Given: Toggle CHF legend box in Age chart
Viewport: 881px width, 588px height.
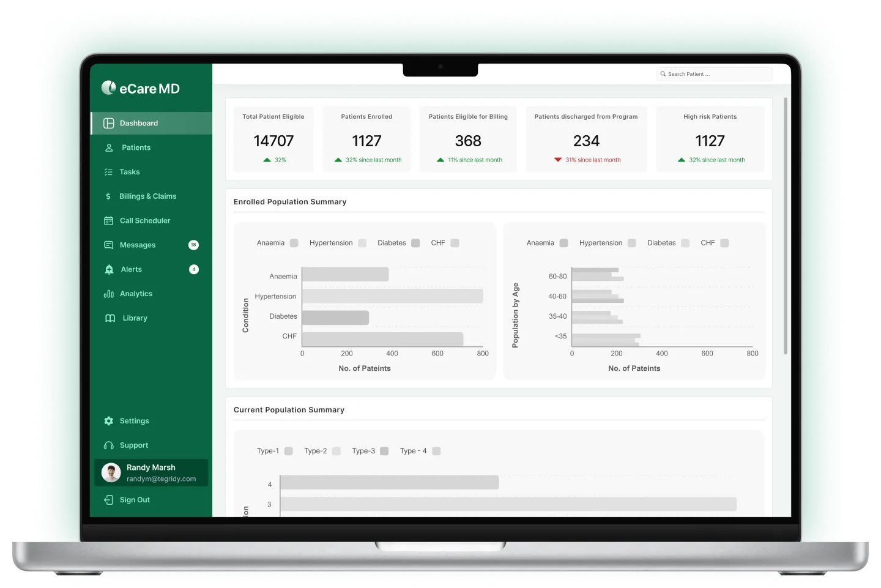Looking at the screenshot, I should [x=724, y=243].
